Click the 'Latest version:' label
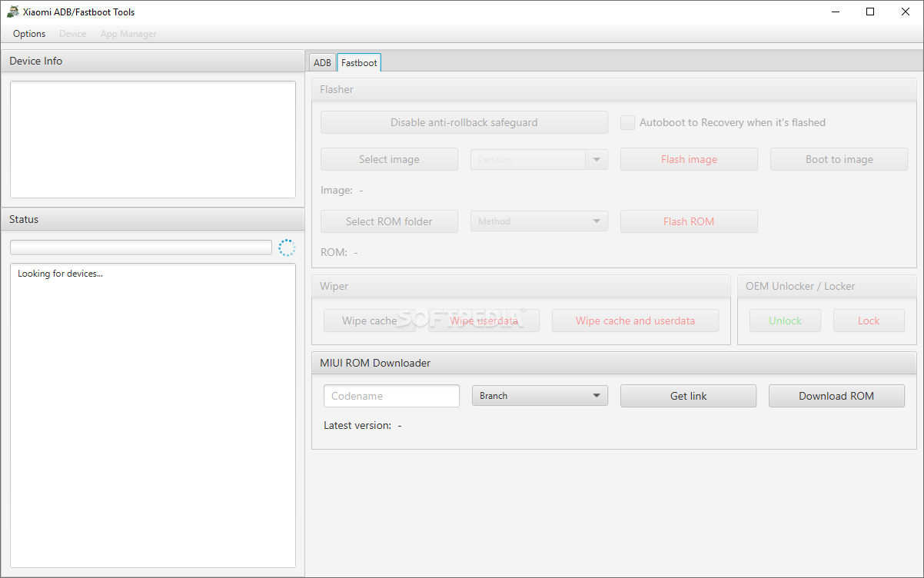Image resolution: width=924 pixels, height=578 pixels. pyautogui.click(x=357, y=425)
